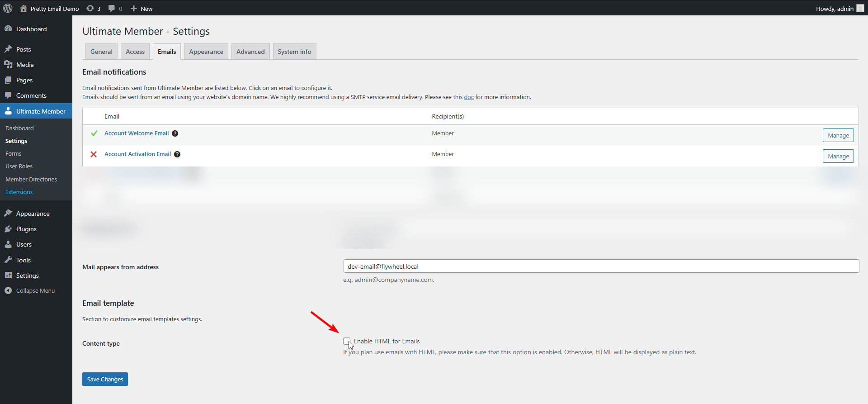Click the Recipient(s) column header

[x=448, y=116]
